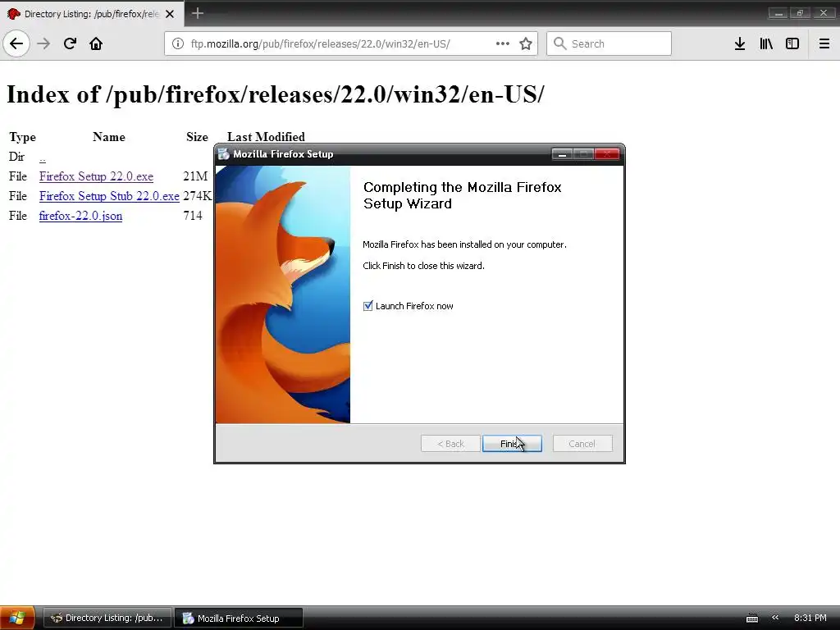This screenshot has height=630, width=840.
Task: Click the '274K' size cell
Action: click(197, 196)
